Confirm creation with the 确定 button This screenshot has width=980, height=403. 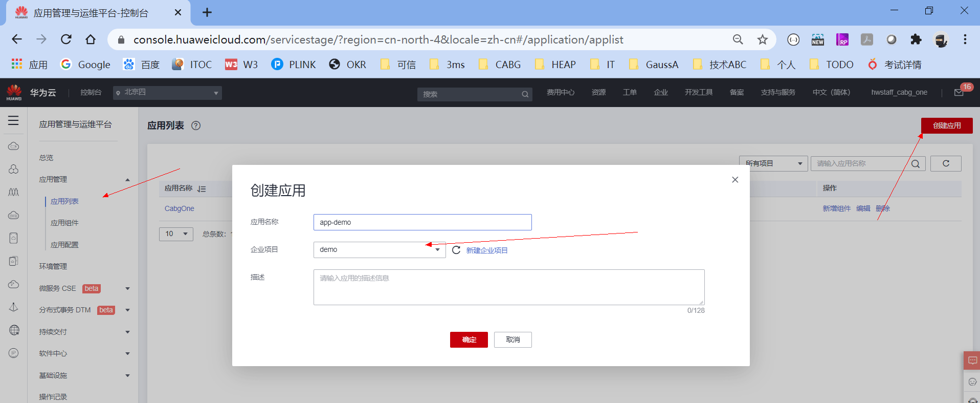(x=469, y=340)
